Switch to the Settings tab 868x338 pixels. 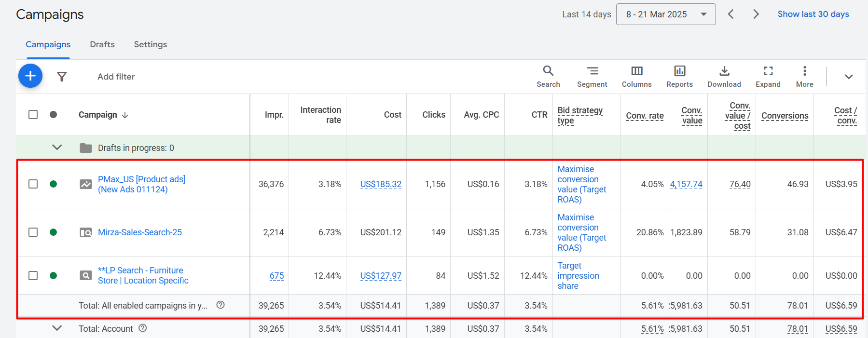tap(151, 44)
